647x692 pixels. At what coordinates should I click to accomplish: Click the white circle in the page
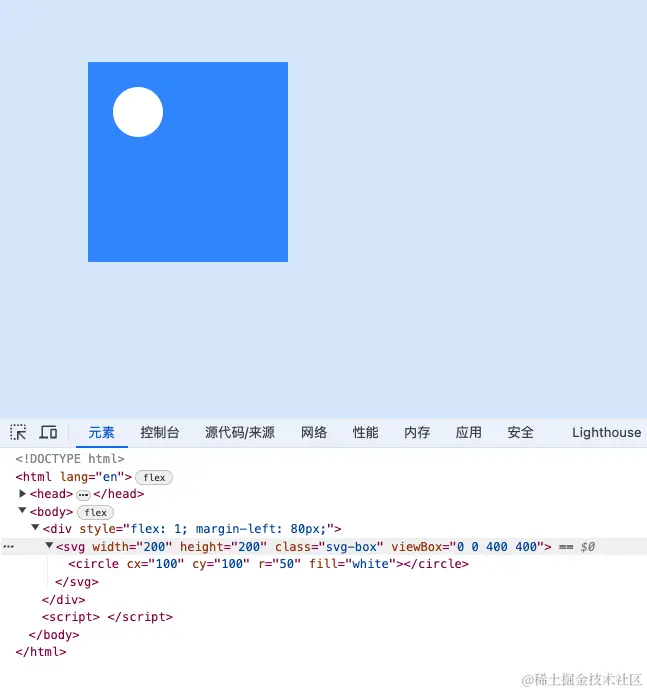point(138,112)
